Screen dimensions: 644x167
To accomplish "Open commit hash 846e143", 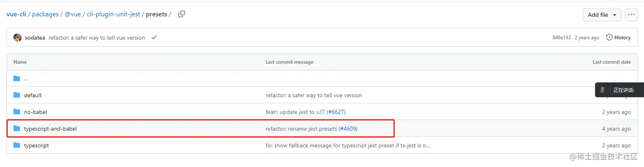I will point(561,38).
